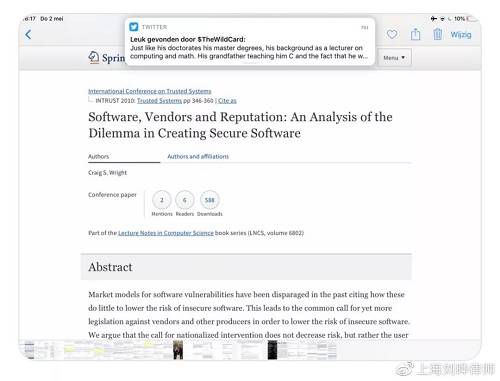Open the Twitter notification from $TheWildCard

pyautogui.click(x=250, y=42)
